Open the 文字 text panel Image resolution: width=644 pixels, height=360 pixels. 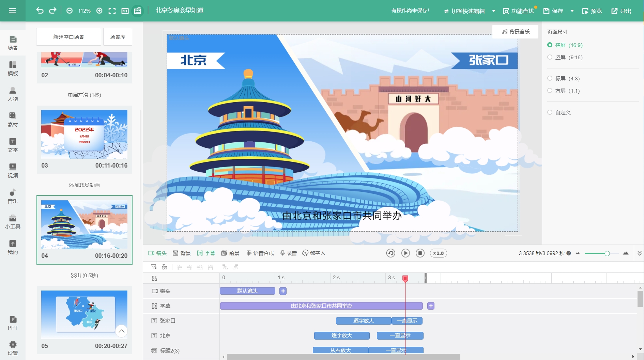click(x=13, y=145)
